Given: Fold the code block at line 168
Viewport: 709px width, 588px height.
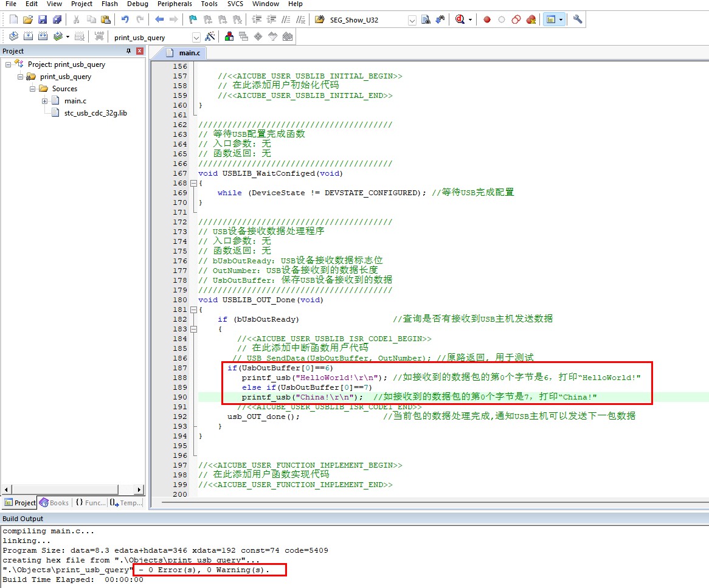Looking at the screenshot, I should pyautogui.click(x=193, y=183).
